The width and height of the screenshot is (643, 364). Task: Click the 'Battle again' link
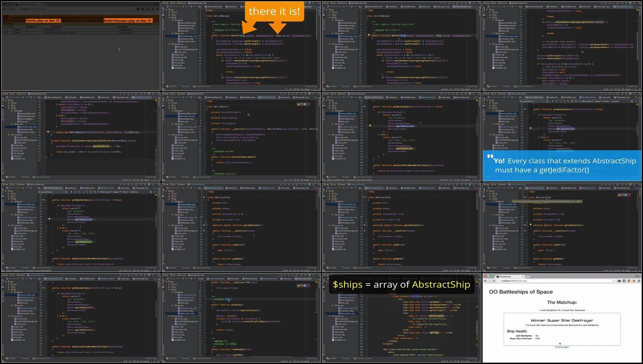click(562, 347)
